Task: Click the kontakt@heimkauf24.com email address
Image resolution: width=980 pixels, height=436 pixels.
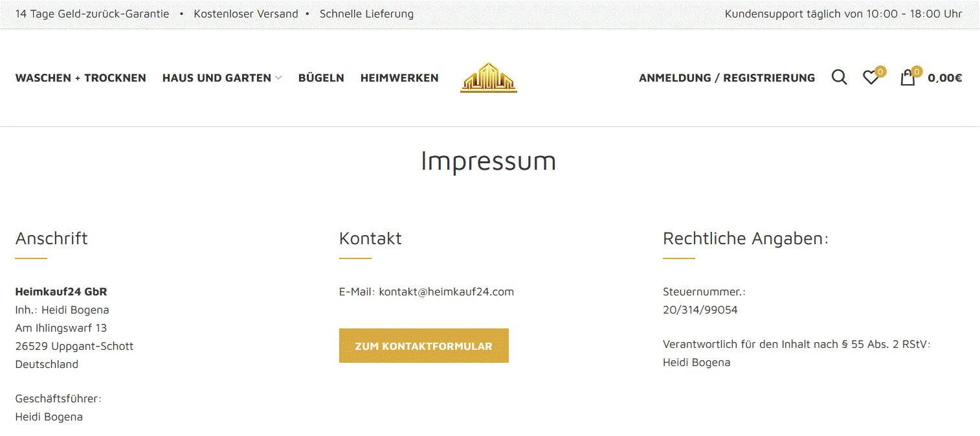Action: point(447,292)
